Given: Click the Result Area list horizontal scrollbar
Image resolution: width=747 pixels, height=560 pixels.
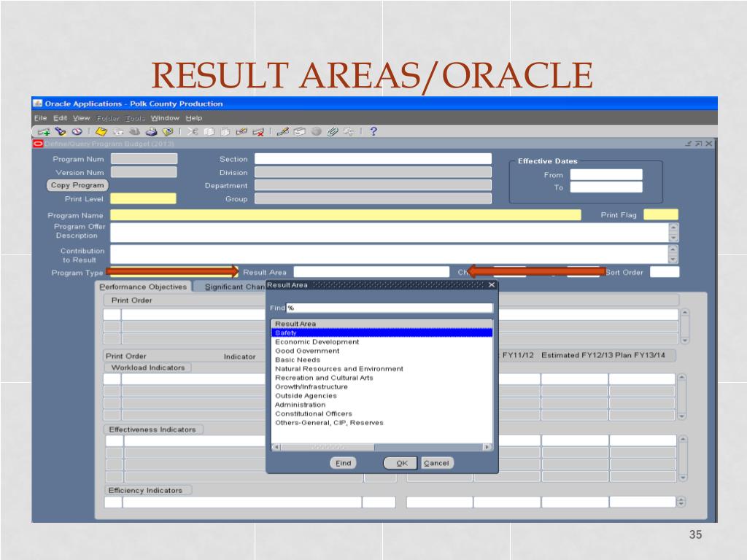Looking at the screenshot, I should (x=382, y=447).
